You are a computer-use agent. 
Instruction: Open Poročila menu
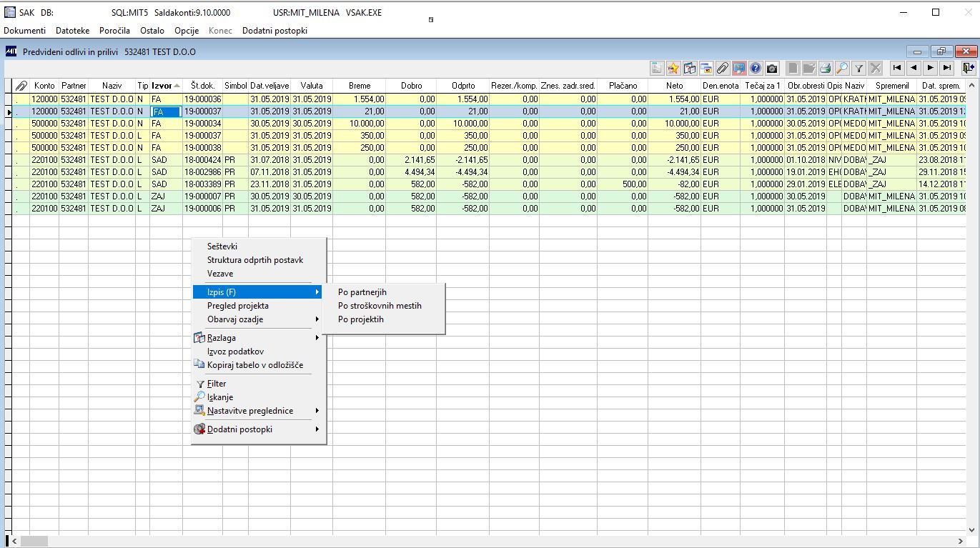click(114, 31)
